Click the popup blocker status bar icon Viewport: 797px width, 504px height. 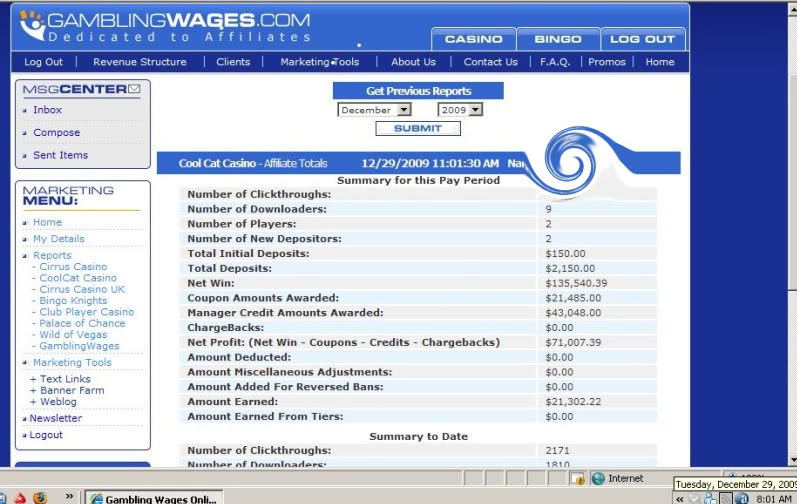(577, 478)
